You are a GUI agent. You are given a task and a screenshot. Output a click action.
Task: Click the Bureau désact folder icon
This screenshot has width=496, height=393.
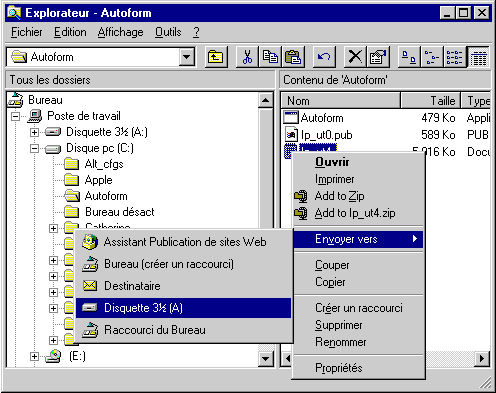tap(71, 212)
